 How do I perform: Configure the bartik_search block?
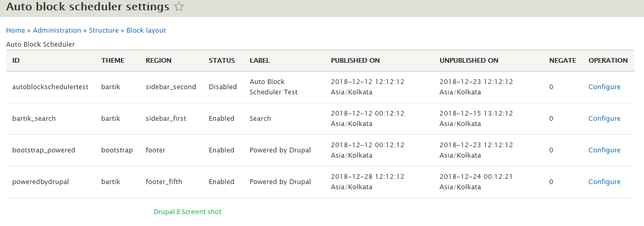click(x=604, y=119)
